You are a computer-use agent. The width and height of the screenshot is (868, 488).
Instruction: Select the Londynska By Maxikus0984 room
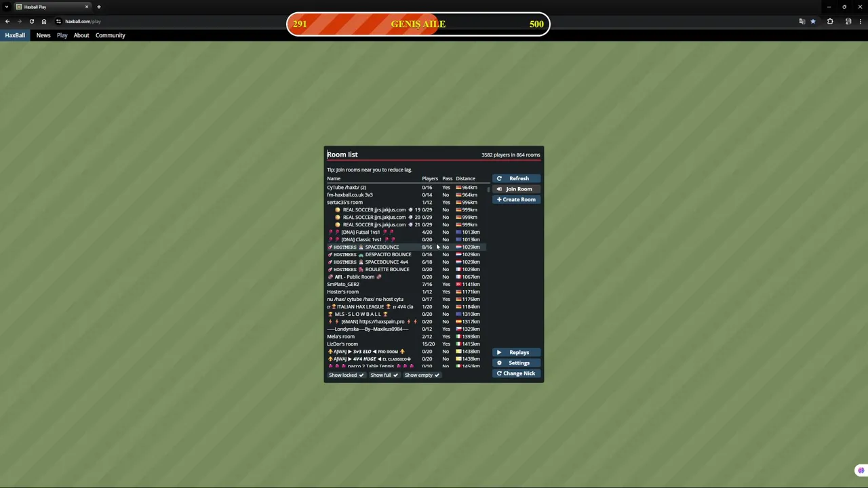tap(406, 329)
